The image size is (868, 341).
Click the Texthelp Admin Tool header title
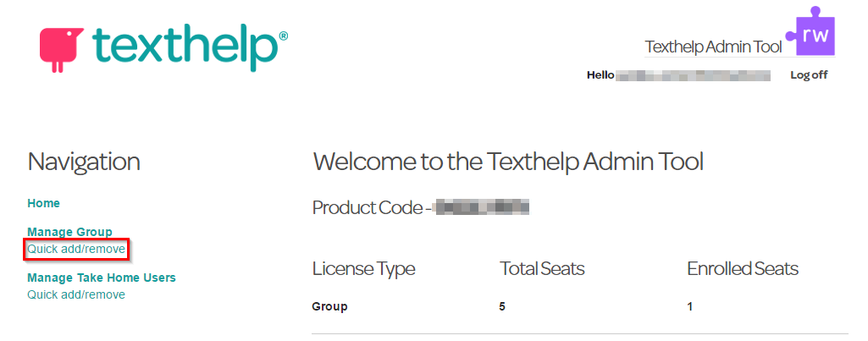click(714, 47)
